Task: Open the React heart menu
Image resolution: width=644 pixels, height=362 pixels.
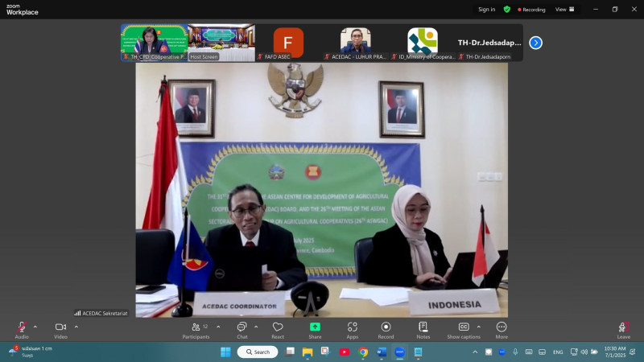Action: (278, 330)
